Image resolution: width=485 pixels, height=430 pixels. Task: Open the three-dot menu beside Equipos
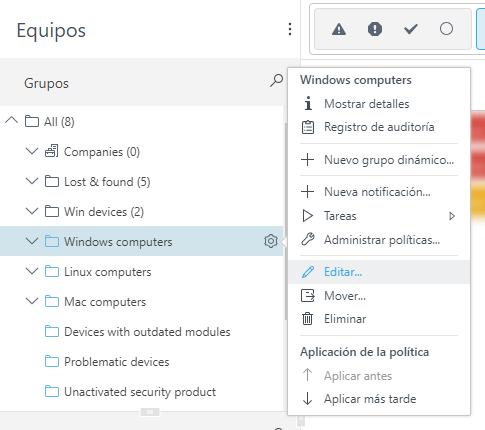click(x=290, y=29)
